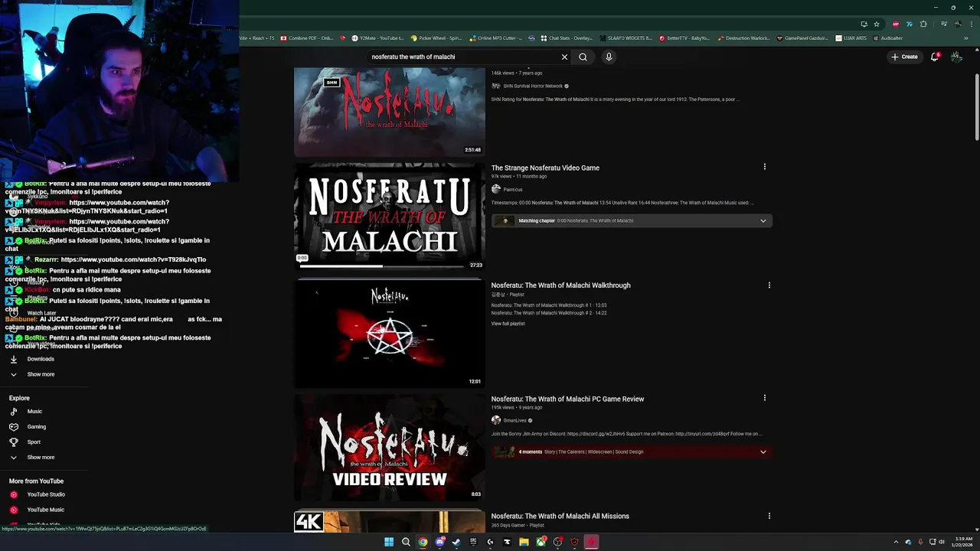Open Steam from the taskbar

456,542
